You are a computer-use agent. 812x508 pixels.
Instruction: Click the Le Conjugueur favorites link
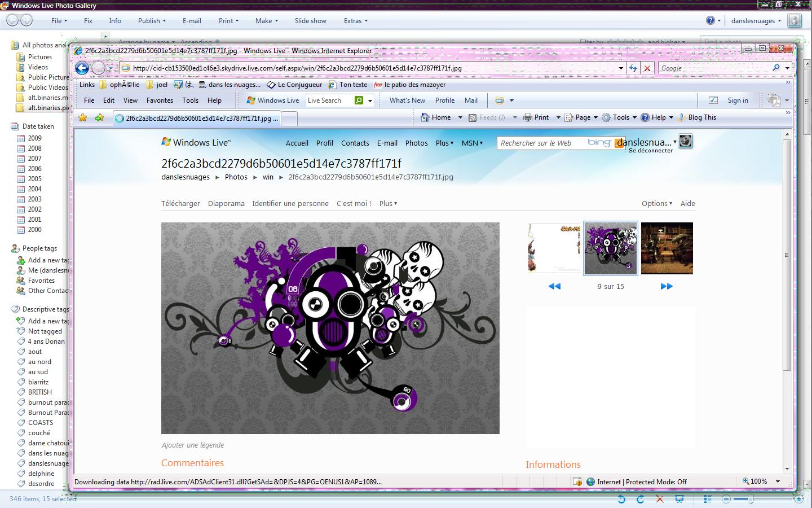294,85
